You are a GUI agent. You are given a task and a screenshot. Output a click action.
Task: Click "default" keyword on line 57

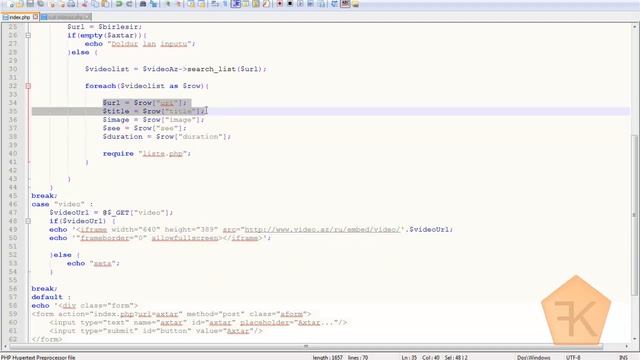47,297
